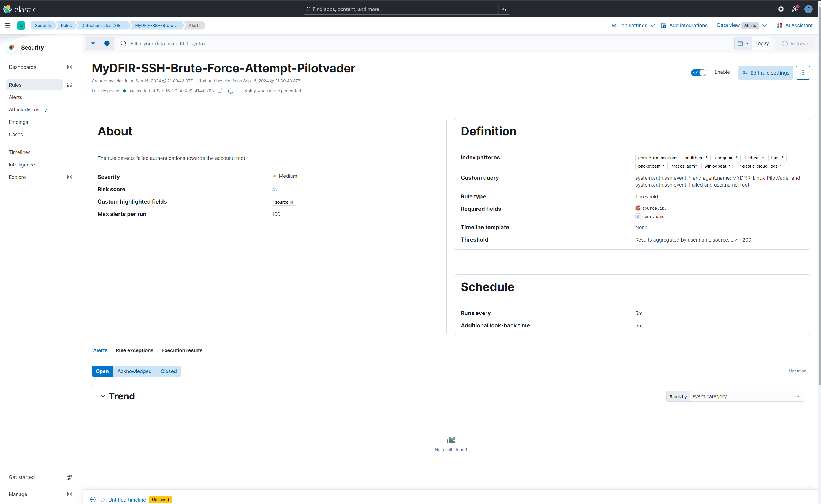Refresh the rule's last response status
The height and width of the screenshot is (504, 821).
[x=220, y=91]
